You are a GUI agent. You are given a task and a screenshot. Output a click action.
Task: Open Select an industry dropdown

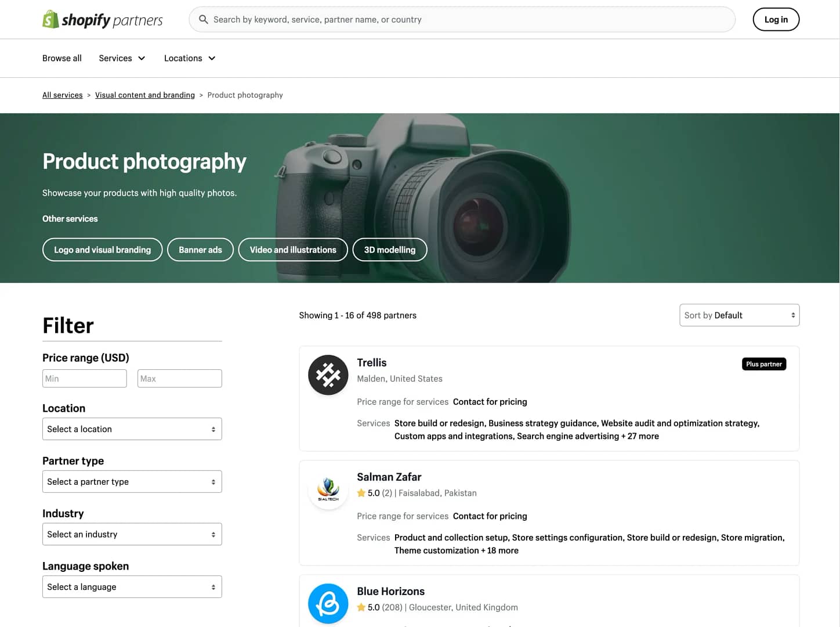click(x=132, y=534)
